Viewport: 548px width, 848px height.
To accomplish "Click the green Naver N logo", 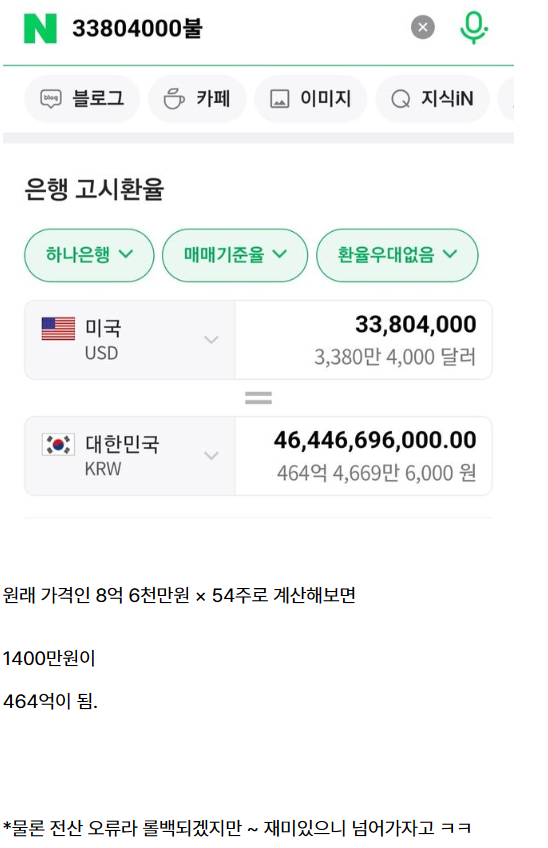I will (x=40, y=28).
